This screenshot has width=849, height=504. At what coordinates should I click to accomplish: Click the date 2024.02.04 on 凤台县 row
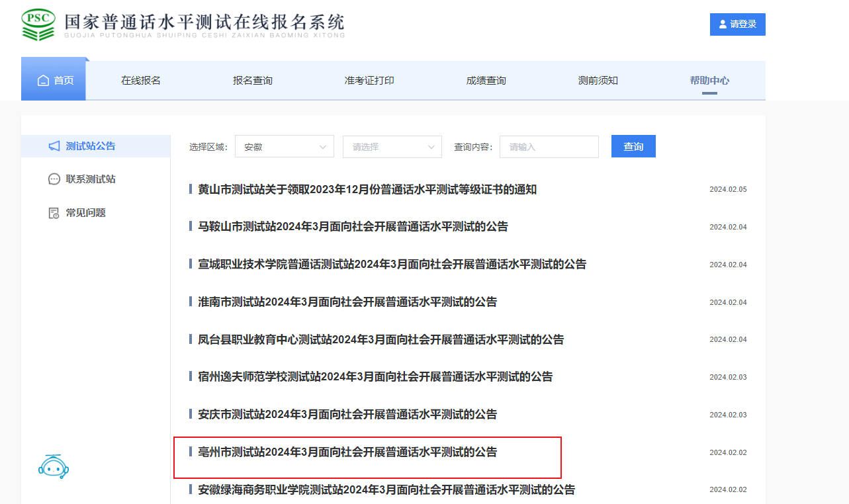click(728, 339)
